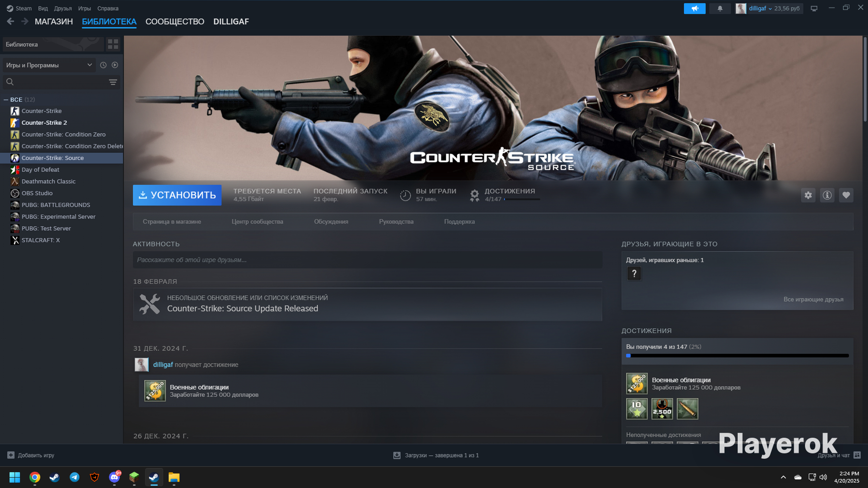Open Центр сообщества link
This screenshot has width=868, height=488.
pos(257,222)
